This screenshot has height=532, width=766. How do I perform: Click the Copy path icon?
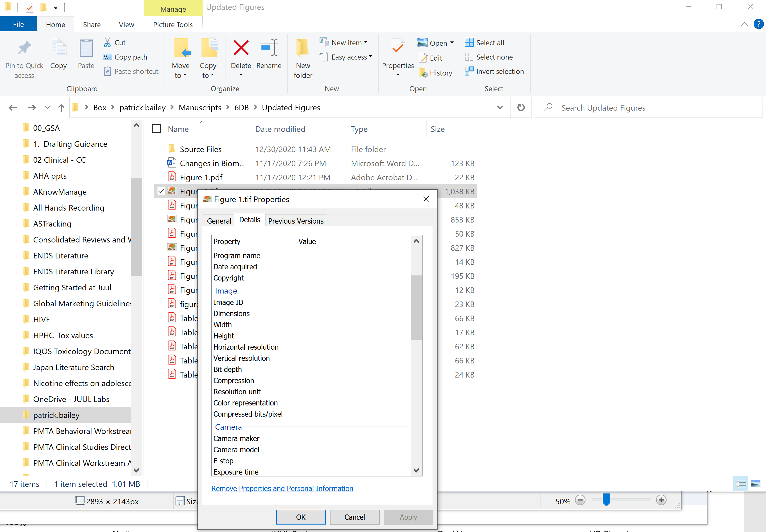point(107,57)
